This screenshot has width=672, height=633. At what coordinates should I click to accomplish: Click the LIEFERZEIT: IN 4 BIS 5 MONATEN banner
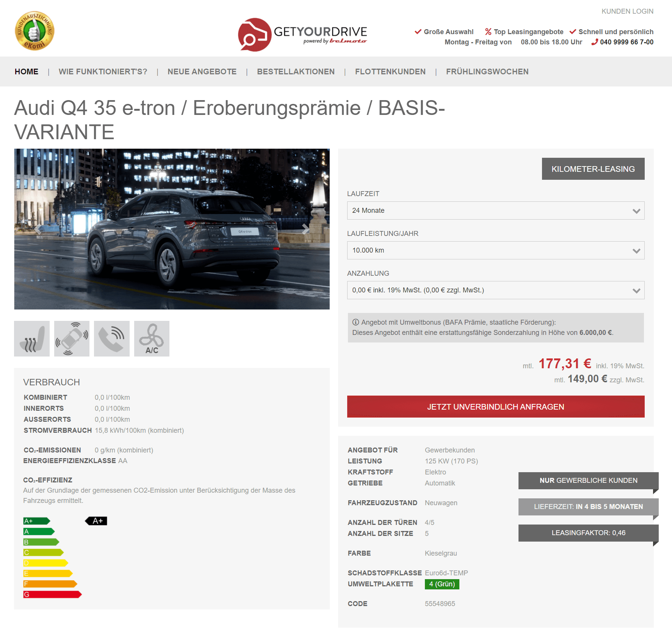point(588,507)
